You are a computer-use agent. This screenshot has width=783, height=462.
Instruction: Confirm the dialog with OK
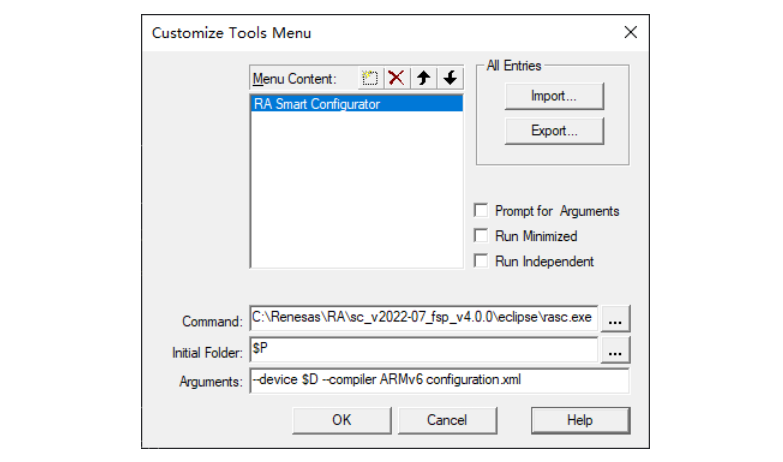point(341,420)
